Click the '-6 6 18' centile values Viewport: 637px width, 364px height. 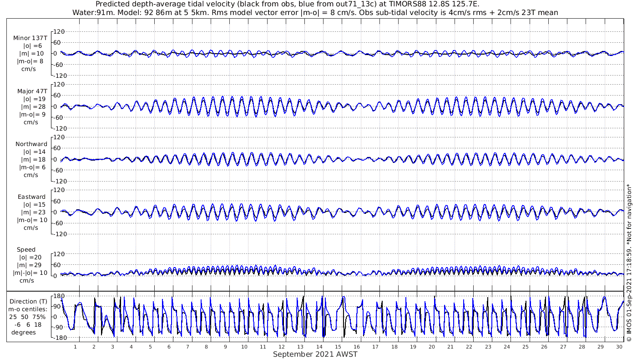coord(27,324)
